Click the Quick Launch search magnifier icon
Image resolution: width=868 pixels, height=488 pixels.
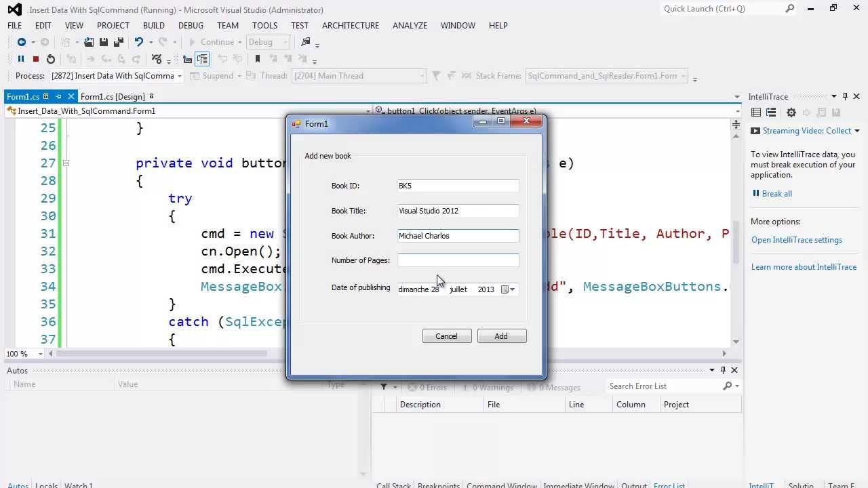790,9
